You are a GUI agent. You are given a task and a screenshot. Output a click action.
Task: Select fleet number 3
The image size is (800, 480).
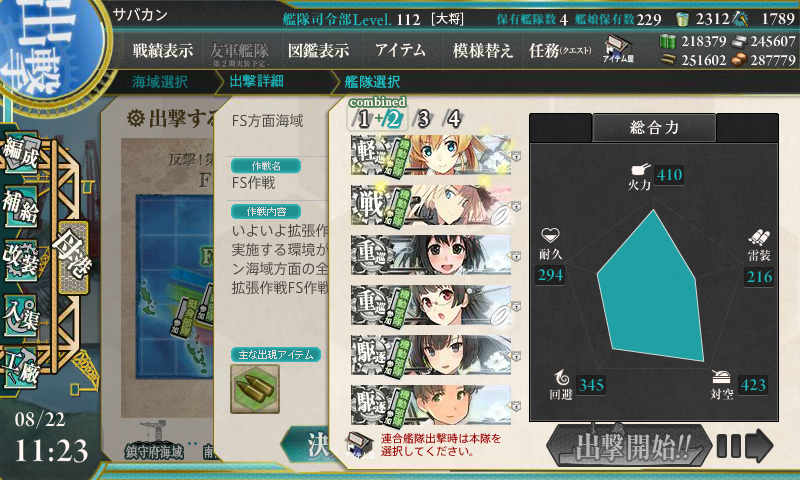(x=423, y=119)
